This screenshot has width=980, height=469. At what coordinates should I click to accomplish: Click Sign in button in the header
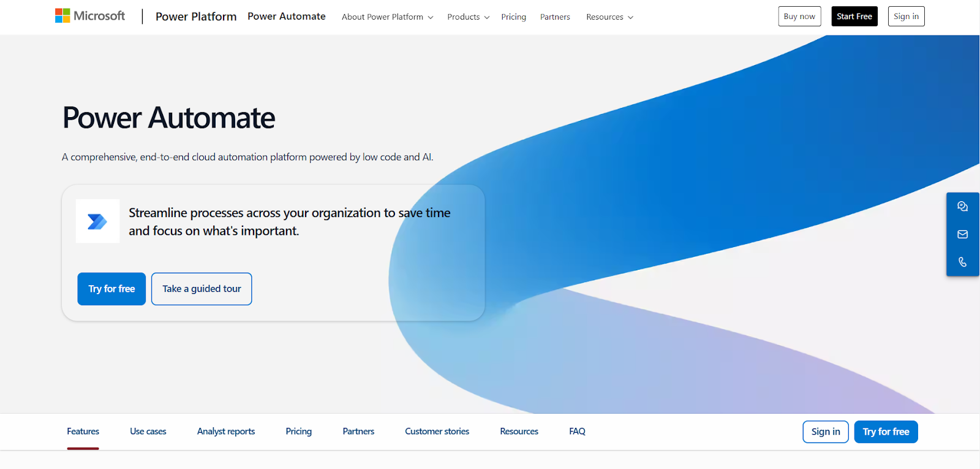click(x=906, y=17)
